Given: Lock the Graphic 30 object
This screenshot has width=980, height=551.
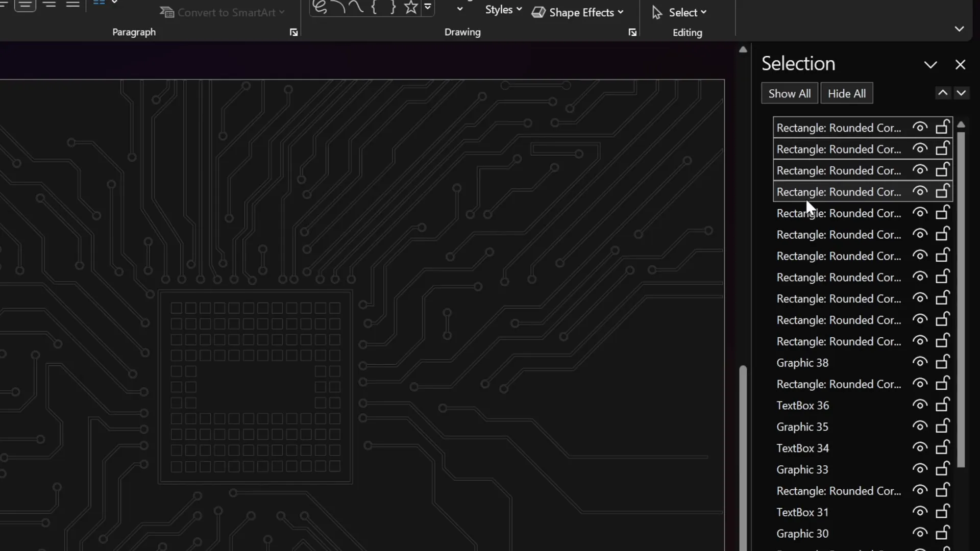Looking at the screenshot, I should (x=942, y=533).
